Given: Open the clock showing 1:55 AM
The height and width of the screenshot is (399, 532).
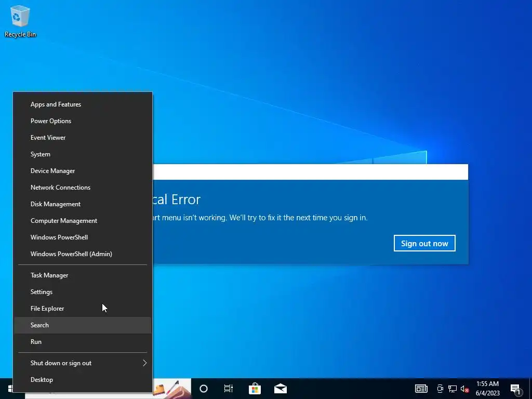Looking at the screenshot, I should tap(487, 389).
